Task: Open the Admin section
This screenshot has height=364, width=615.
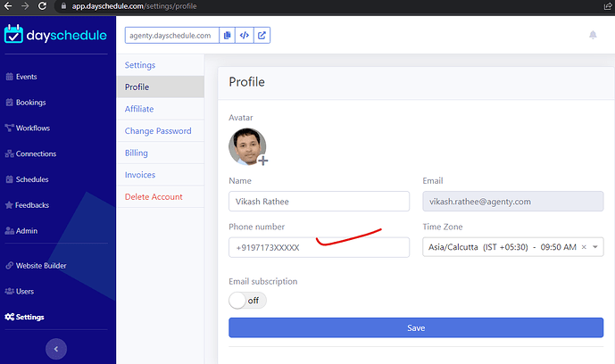Action: click(21, 231)
